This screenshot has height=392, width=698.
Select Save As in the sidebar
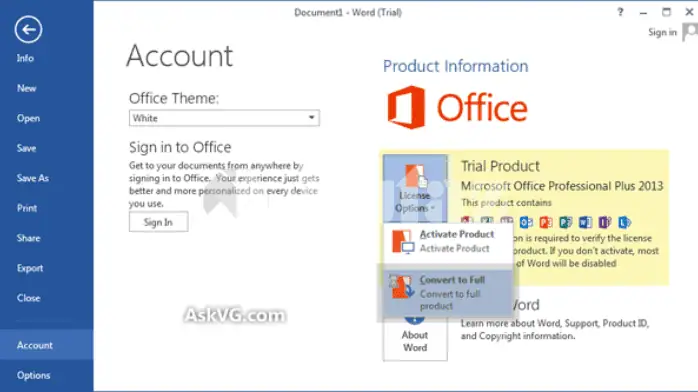pos(32,178)
